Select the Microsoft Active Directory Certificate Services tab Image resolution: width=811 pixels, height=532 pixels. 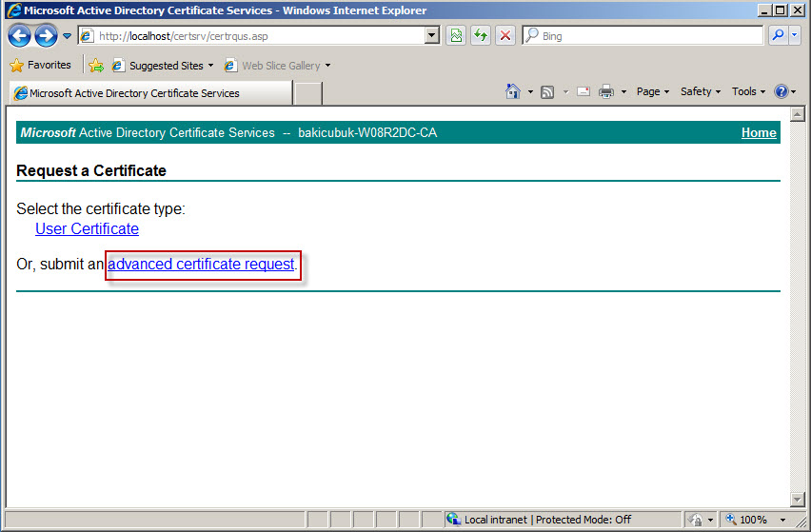click(151, 93)
